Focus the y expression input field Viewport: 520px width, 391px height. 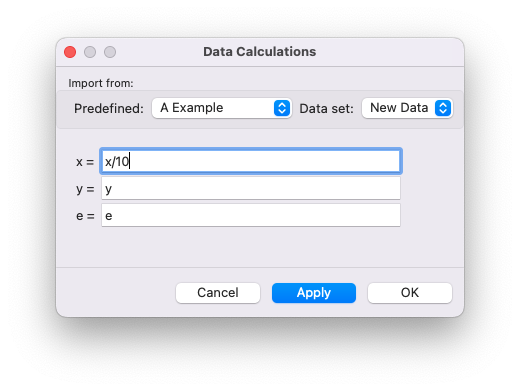click(x=251, y=188)
